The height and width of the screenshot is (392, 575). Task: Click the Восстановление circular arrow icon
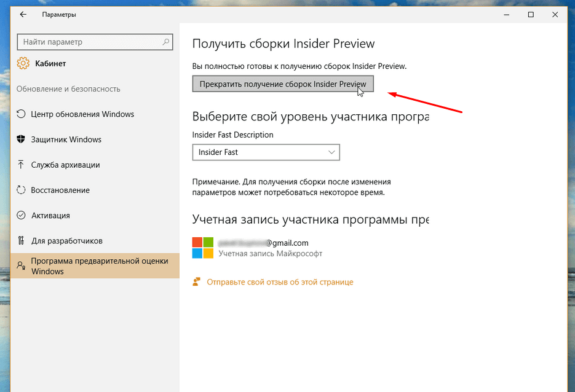[21, 190]
